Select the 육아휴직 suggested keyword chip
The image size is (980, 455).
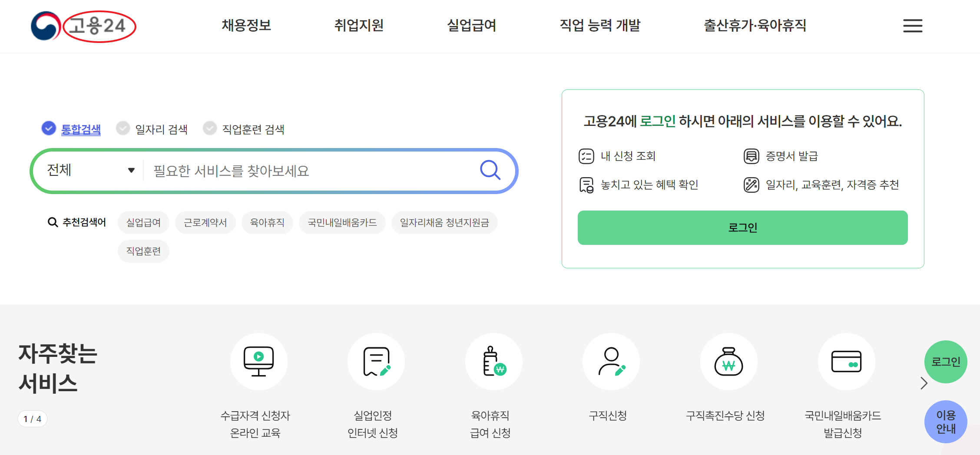[267, 223]
